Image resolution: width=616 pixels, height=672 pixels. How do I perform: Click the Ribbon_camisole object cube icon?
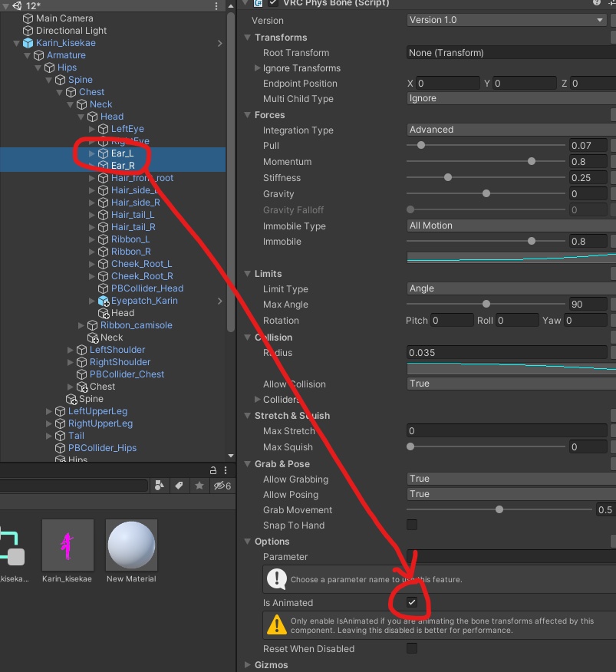point(92,325)
